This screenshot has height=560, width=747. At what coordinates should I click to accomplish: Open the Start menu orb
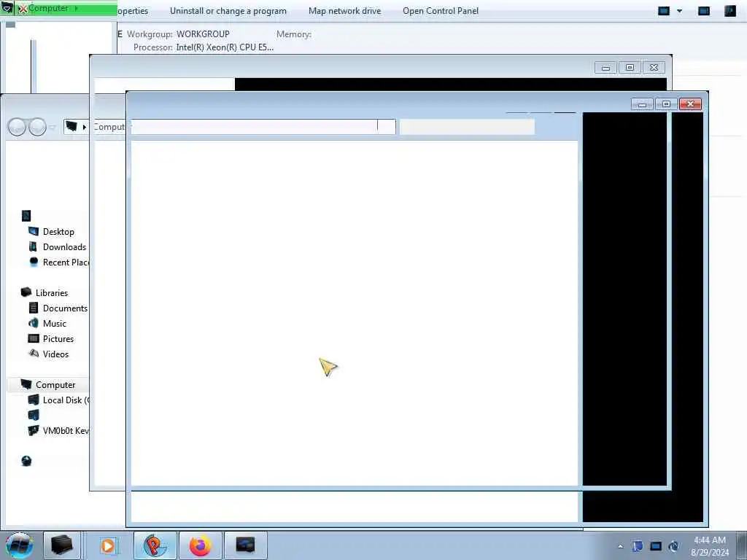pos(19,545)
